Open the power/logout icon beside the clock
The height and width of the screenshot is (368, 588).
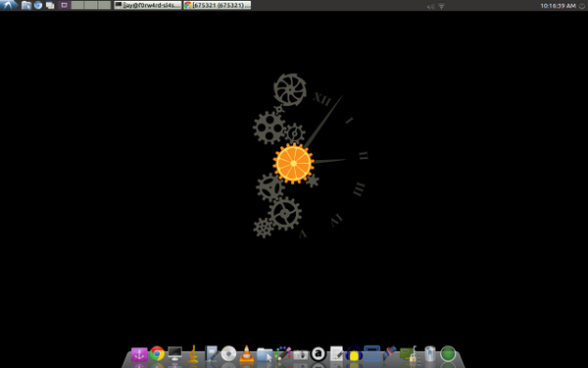pos(582,6)
